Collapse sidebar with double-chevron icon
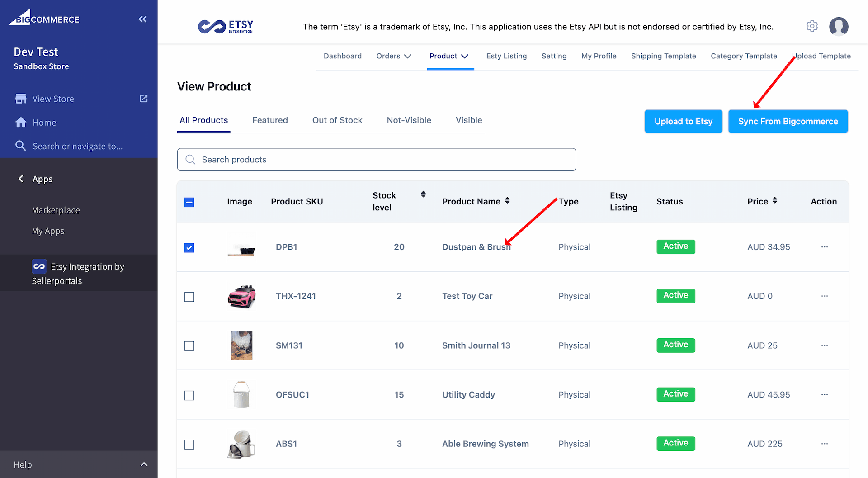Image resolution: width=868 pixels, height=478 pixels. tap(142, 19)
